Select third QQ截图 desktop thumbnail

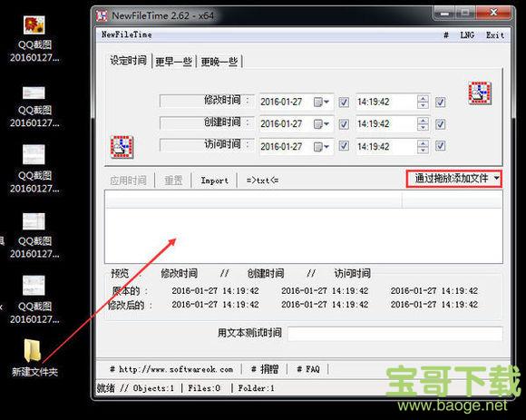[34, 154]
